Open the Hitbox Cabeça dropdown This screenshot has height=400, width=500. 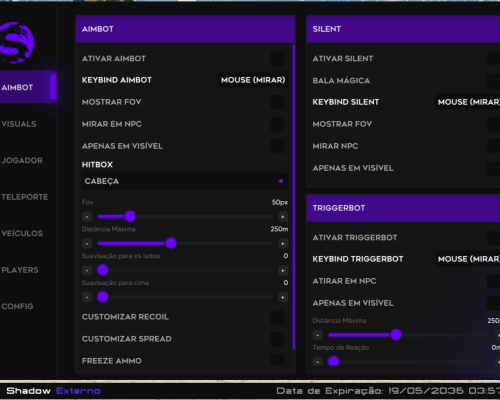click(185, 181)
